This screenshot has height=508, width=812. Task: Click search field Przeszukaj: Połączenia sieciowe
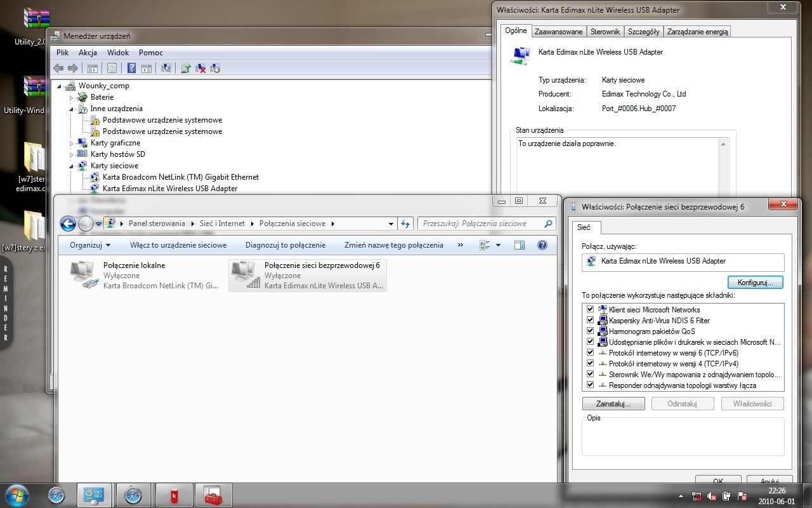click(x=487, y=224)
